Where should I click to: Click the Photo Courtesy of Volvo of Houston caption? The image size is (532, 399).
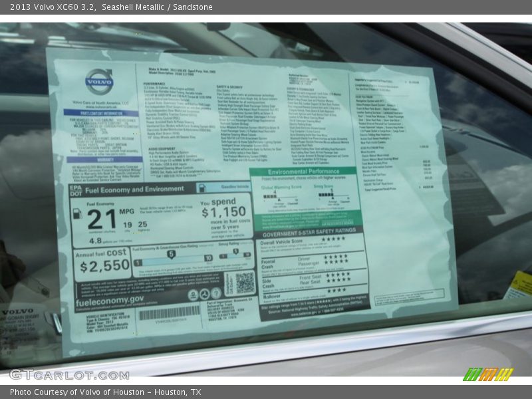pyautogui.click(x=105, y=392)
